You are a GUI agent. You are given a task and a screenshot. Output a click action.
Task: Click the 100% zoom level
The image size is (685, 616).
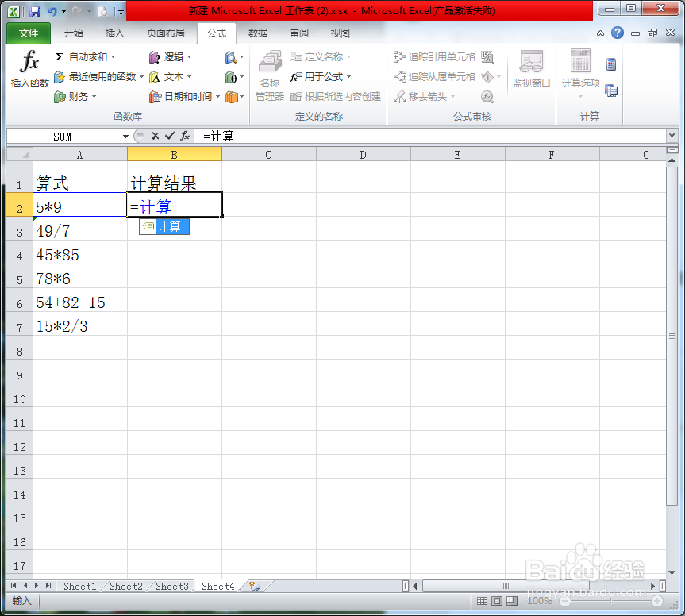click(x=540, y=601)
